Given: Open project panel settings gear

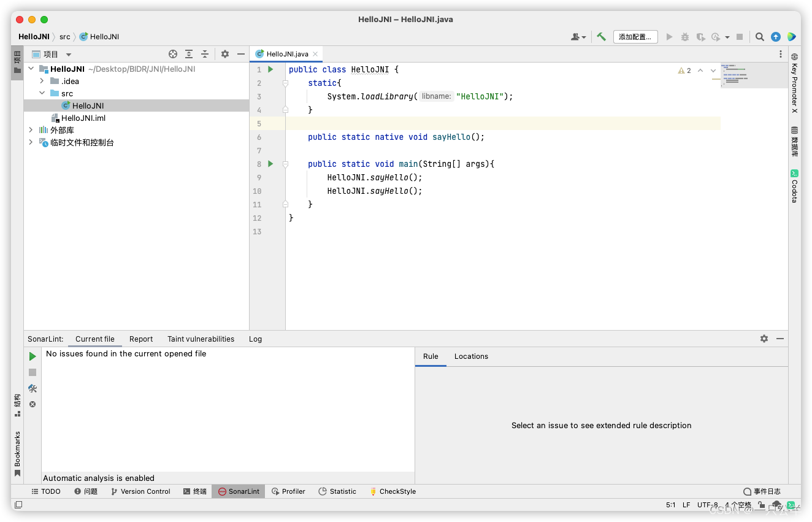Looking at the screenshot, I should (x=225, y=54).
